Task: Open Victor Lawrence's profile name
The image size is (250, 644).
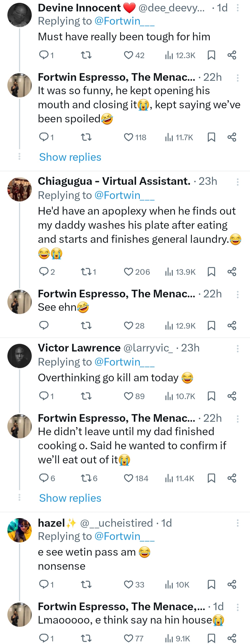Action: click(x=79, y=348)
